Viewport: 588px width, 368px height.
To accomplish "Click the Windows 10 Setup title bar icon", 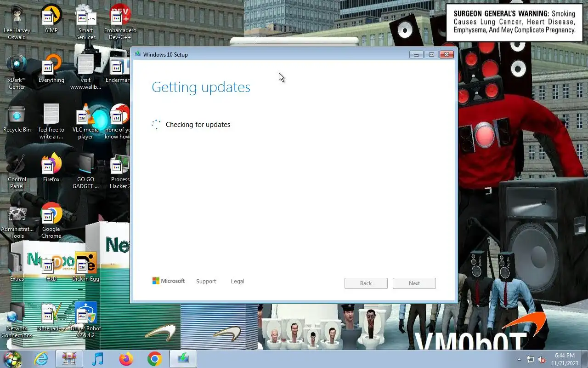I will [x=137, y=54].
